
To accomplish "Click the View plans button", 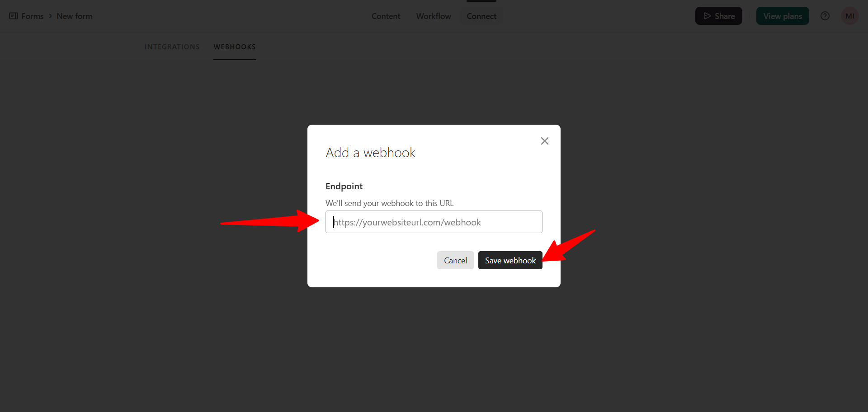I will (783, 16).
